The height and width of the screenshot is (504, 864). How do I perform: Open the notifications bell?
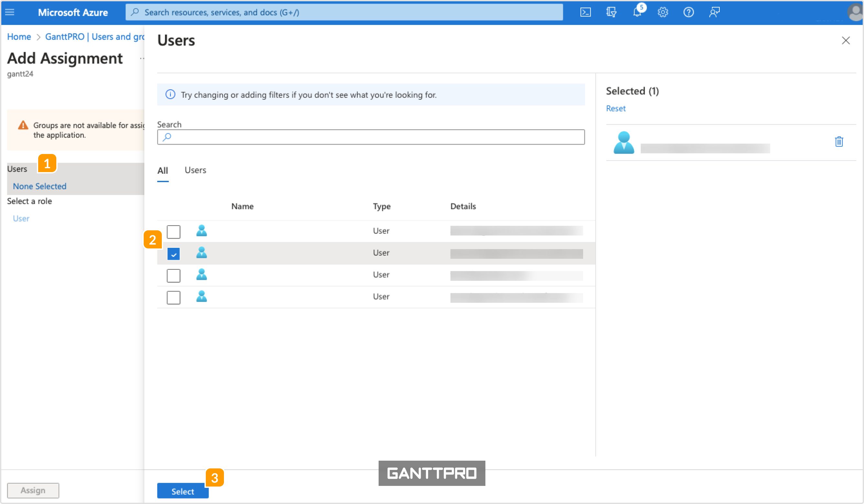(637, 12)
